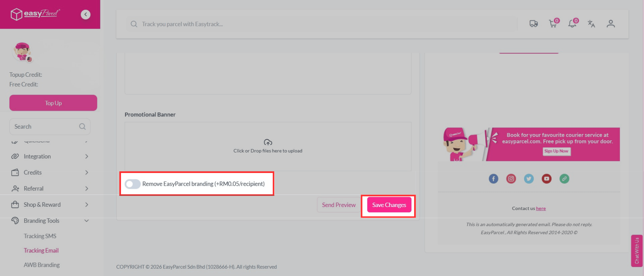Click the Twitter icon in email preview
This screenshot has width=644, height=276.
point(529,179)
